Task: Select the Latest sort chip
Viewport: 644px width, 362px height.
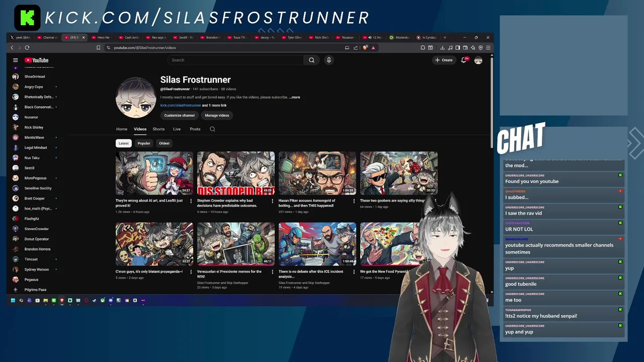Action: (x=123, y=143)
